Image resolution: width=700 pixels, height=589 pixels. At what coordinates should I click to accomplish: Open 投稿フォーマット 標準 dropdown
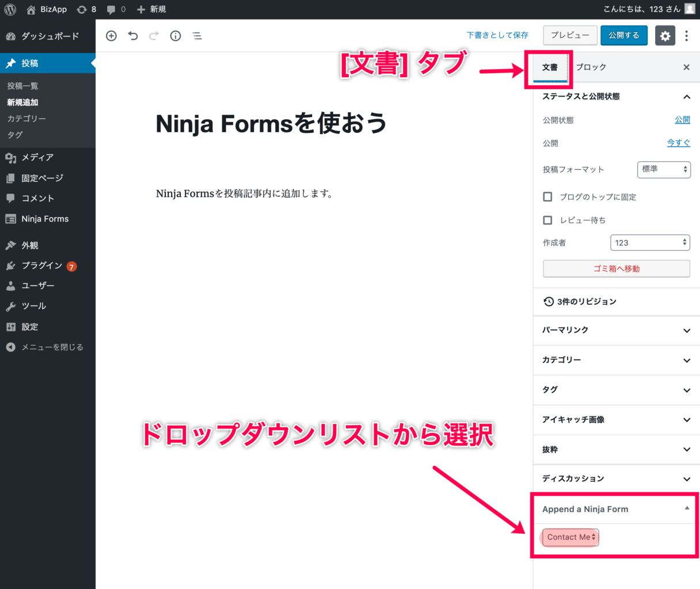664,170
